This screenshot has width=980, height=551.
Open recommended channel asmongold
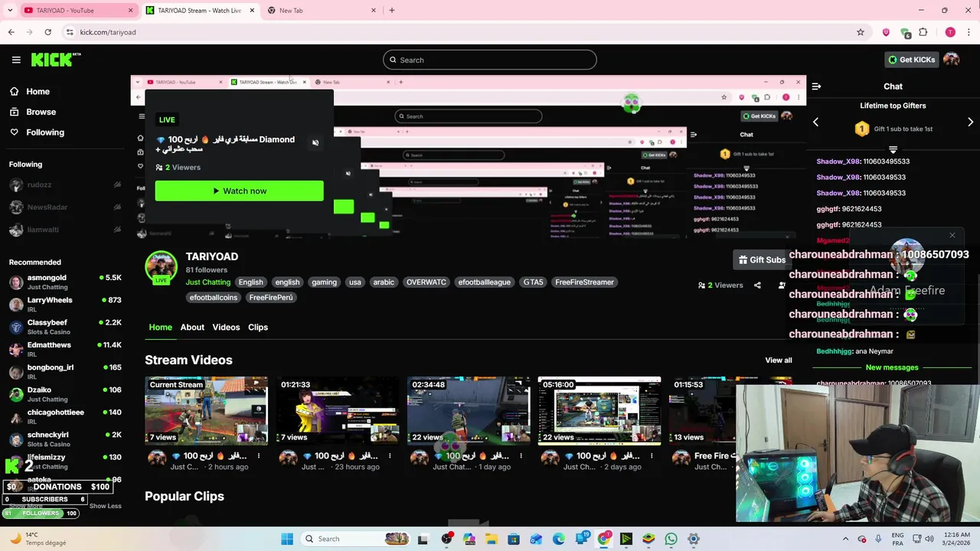(x=65, y=282)
